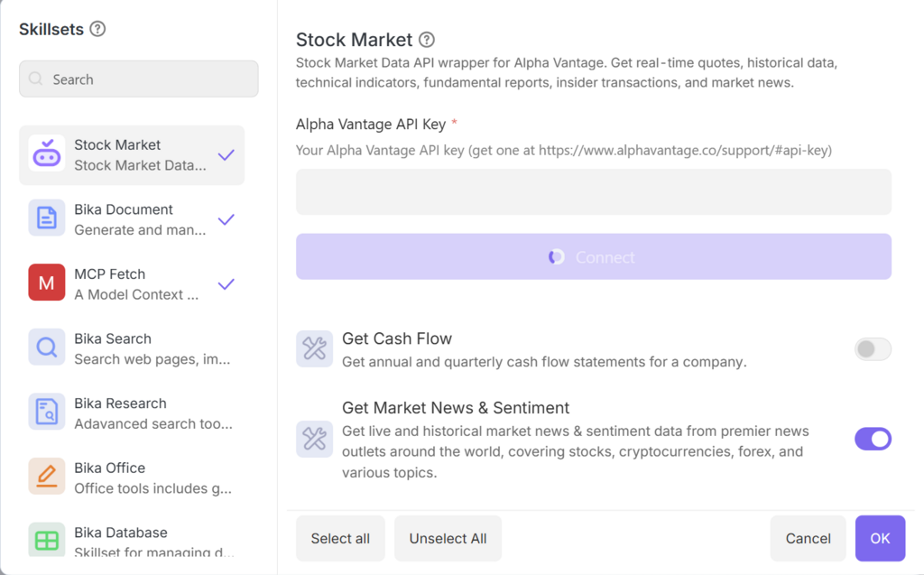Viewport: 924px width, 575px height.
Task: Disable Get Market News & Sentiment toggle
Action: coord(873,439)
